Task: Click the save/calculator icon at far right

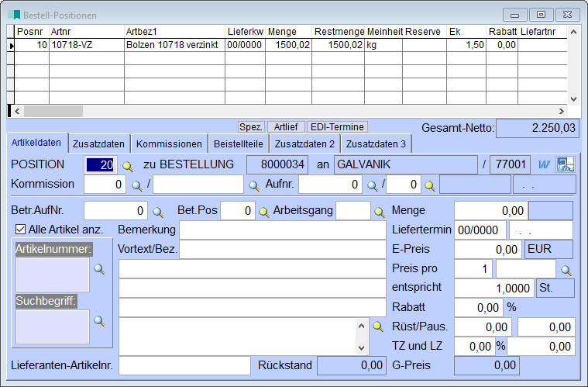Action: (x=565, y=164)
